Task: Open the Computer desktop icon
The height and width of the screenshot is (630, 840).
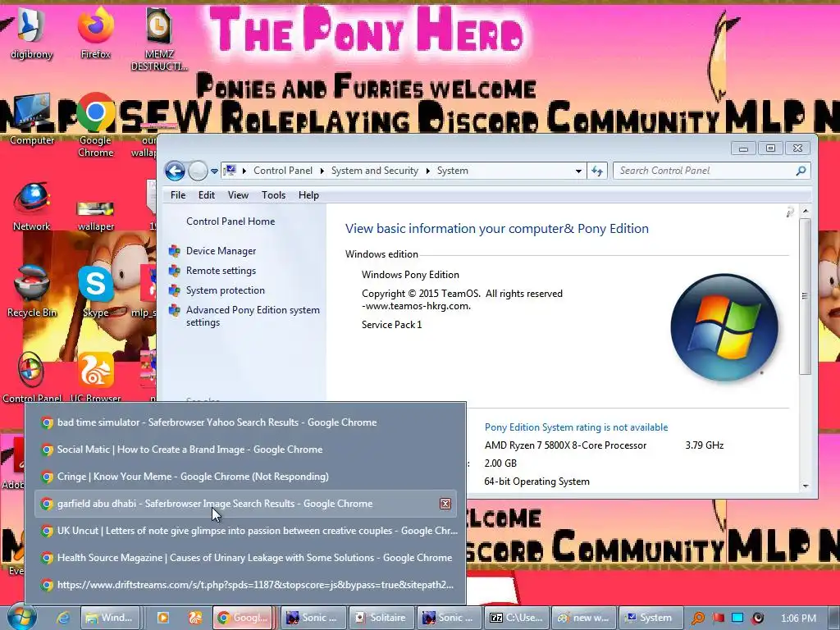Action: (32, 119)
